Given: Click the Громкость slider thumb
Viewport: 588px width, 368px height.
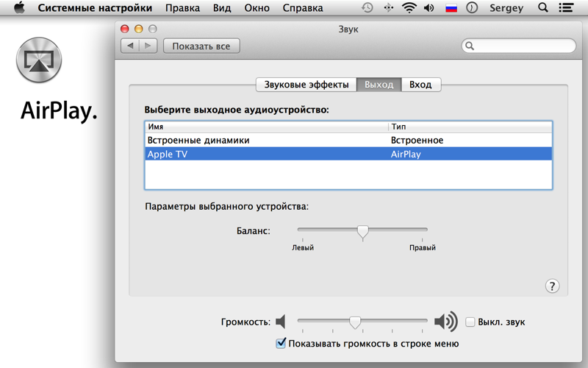Looking at the screenshot, I should pyautogui.click(x=355, y=322).
